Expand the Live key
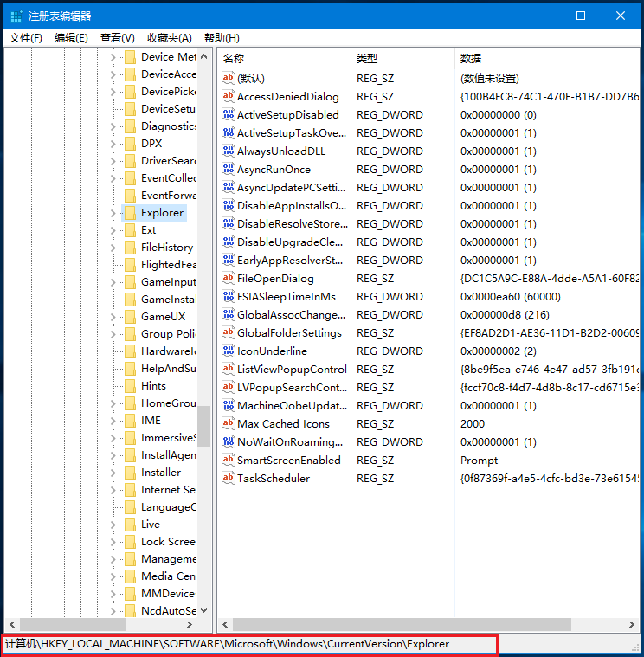Screen dimensions: 644x657 click(x=113, y=525)
